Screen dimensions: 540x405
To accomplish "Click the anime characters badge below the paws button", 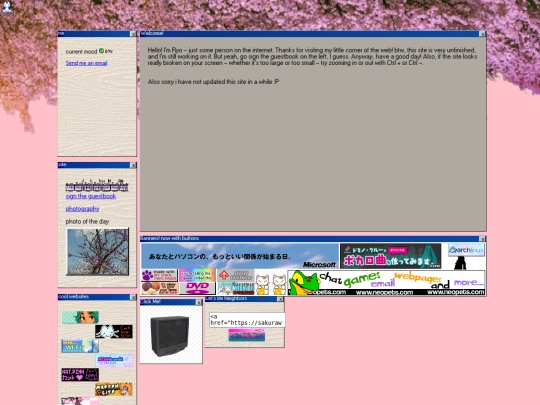I will [159, 288].
